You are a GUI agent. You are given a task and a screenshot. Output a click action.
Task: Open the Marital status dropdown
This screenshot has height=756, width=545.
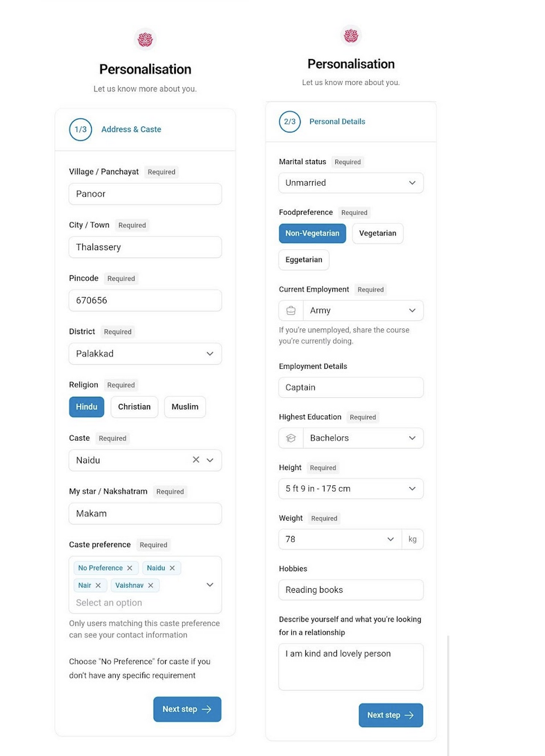click(351, 183)
